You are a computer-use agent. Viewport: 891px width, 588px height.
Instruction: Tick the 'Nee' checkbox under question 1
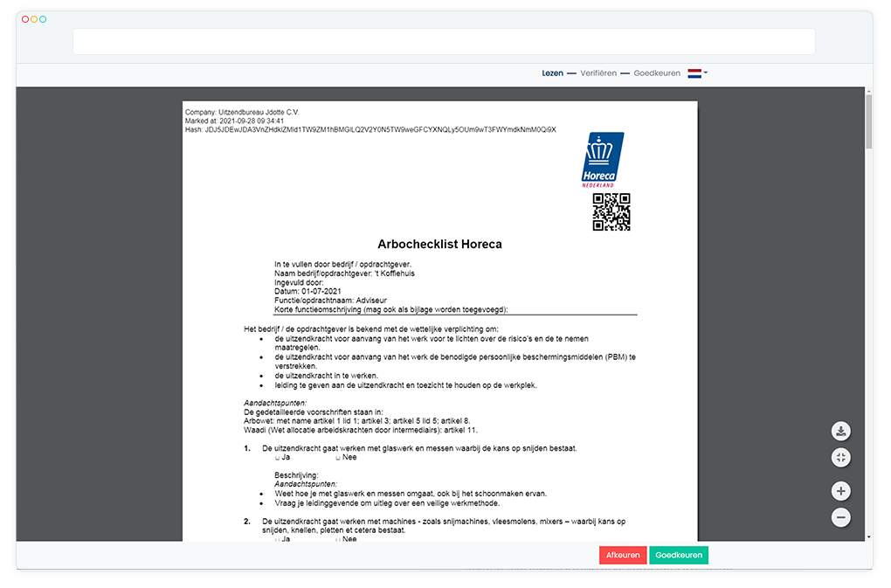338,458
